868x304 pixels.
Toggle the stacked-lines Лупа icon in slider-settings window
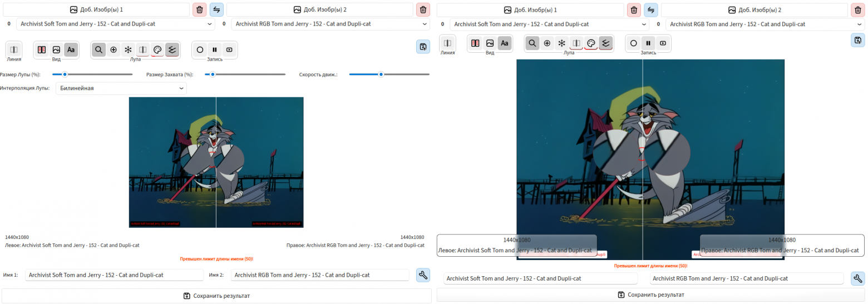[172, 49]
